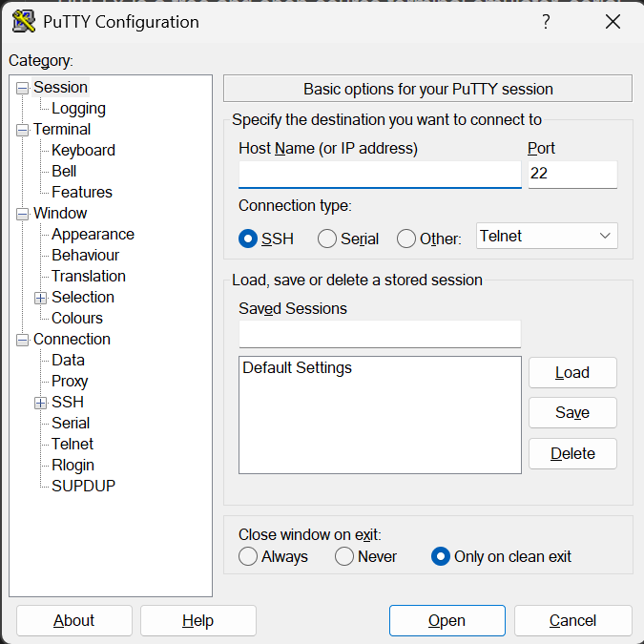
Task: Expand the SSH tree node
Action: pyautogui.click(x=41, y=403)
